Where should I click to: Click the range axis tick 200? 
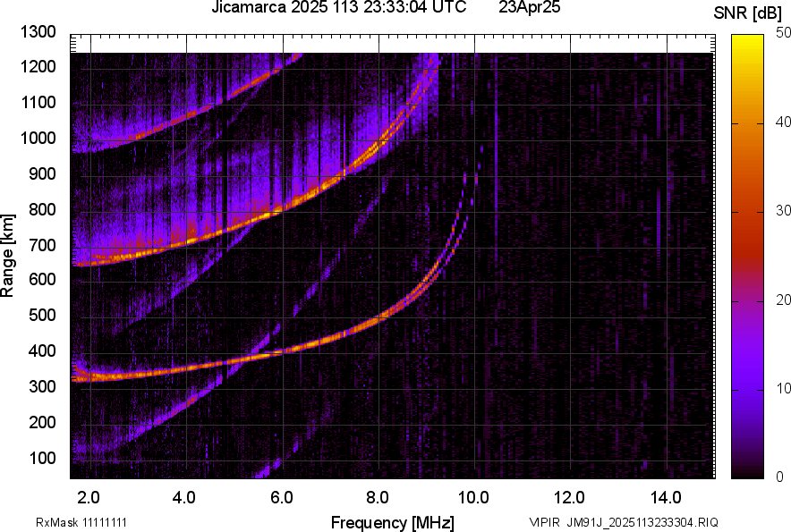click(x=42, y=421)
